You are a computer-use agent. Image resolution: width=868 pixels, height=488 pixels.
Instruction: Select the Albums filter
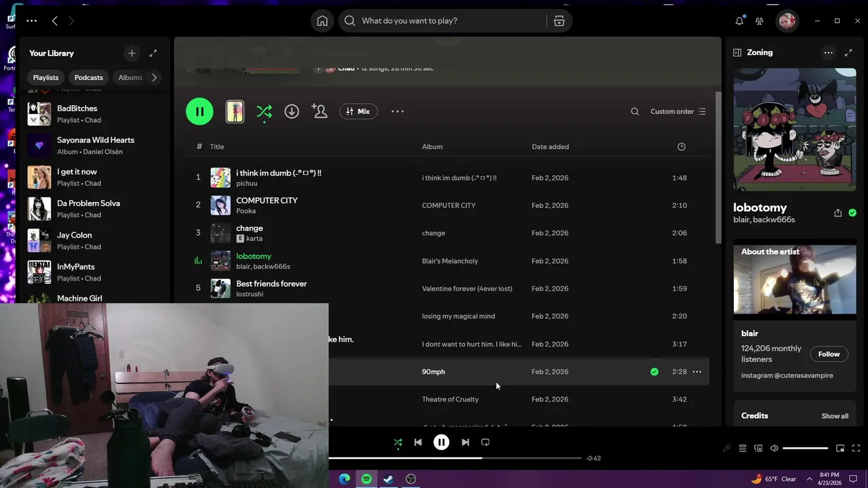[x=130, y=77]
